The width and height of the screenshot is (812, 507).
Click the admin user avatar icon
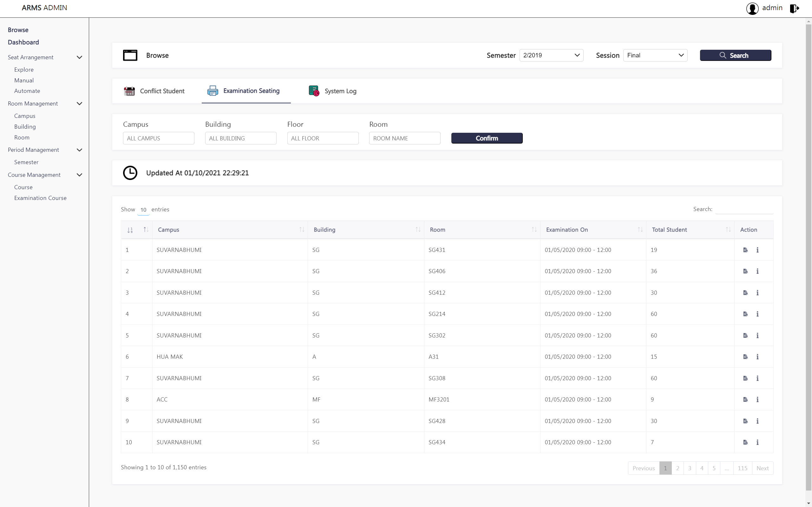point(752,8)
